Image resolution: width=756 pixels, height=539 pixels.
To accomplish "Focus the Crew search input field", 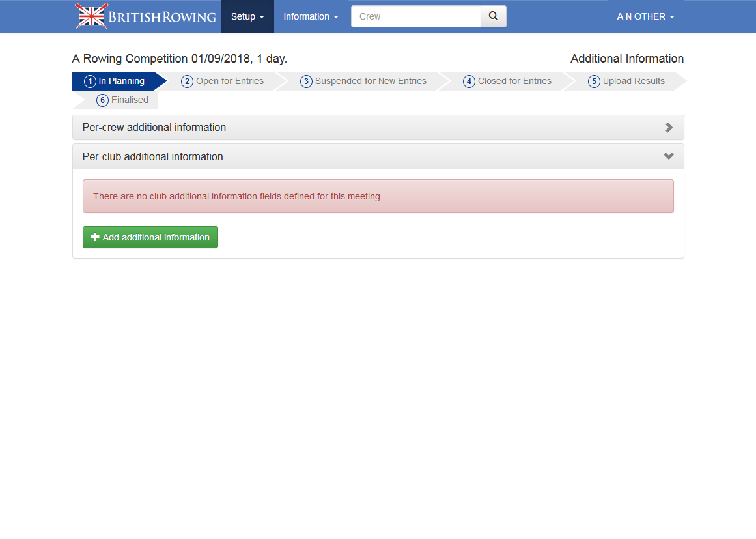I will (415, 16).
